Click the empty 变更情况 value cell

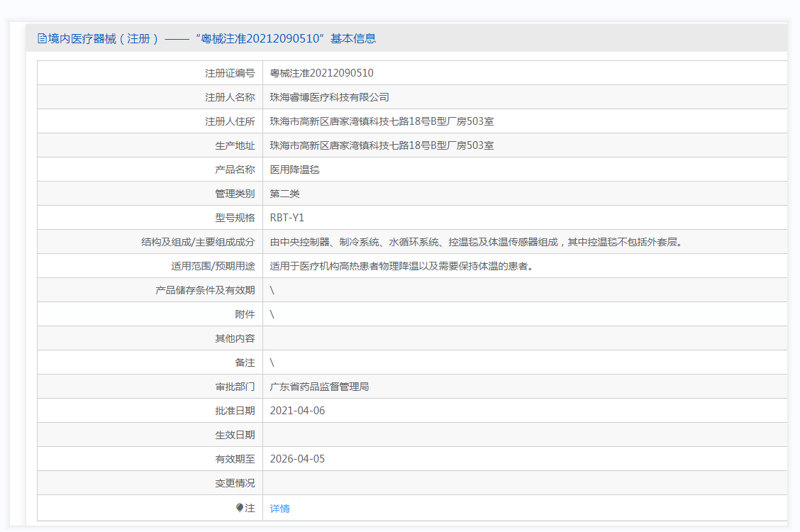[525, 483]
